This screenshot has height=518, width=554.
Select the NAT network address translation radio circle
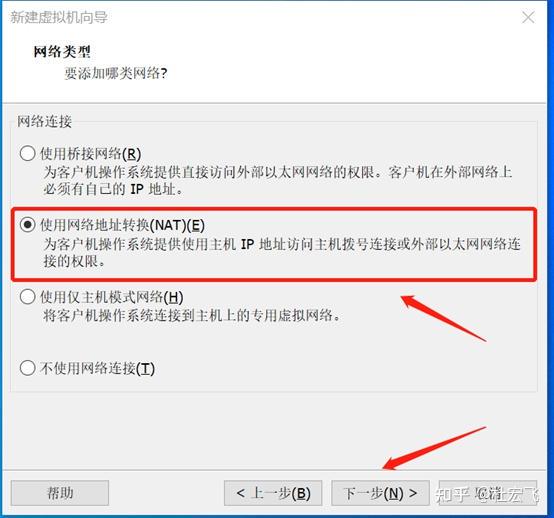point(27,225)
